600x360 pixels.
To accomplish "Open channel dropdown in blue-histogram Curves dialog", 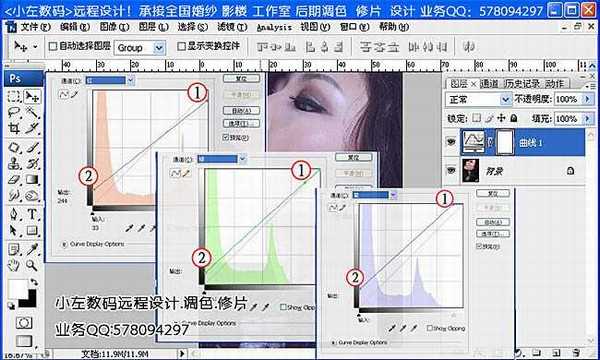I will [x=393, y=195].
